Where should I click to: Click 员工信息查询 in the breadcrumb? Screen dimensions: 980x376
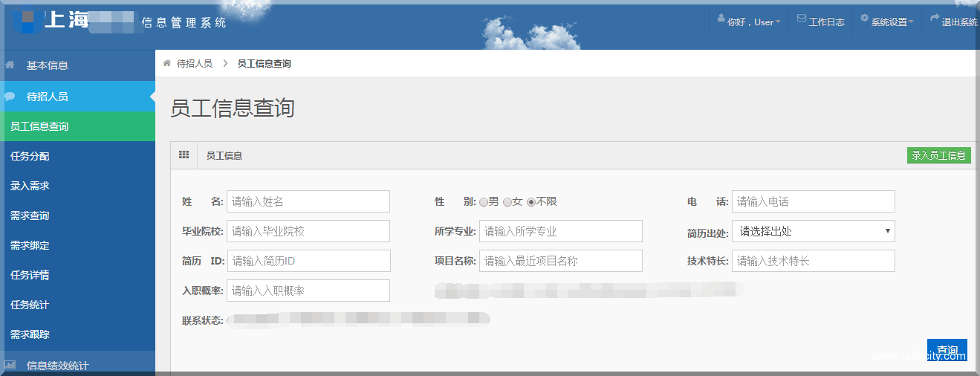(264, 64)
